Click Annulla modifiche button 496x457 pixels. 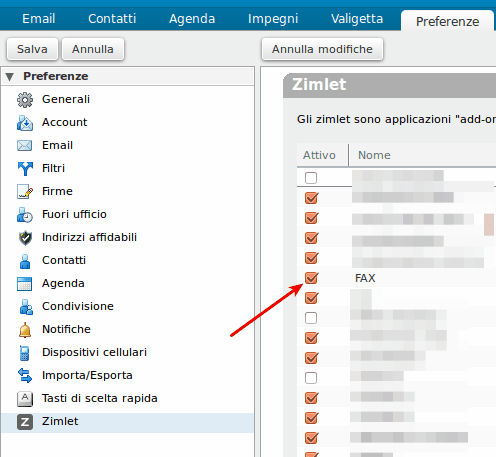322,49
